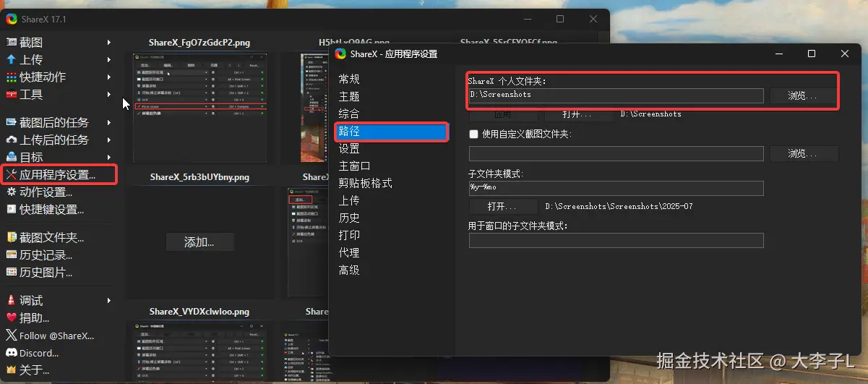Select the highlighted 路径 settings page

coord(391,132)
